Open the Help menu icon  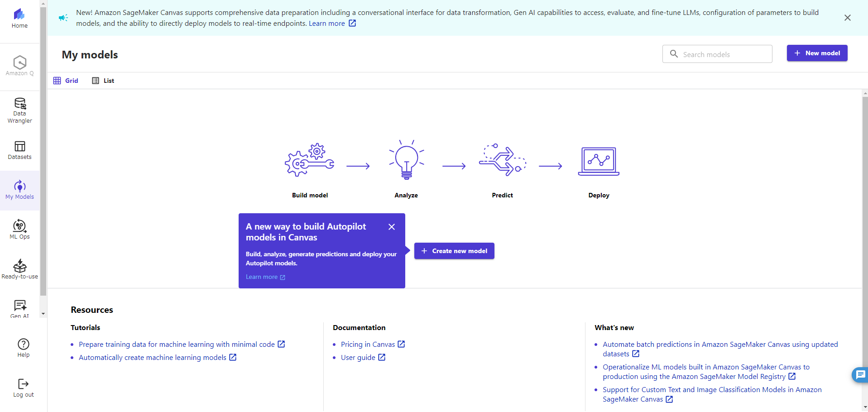pyautogui.click(x=24, y=344)
